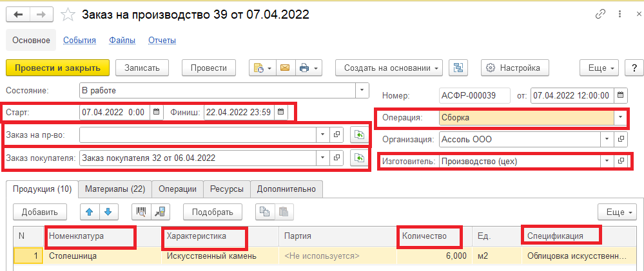644x271 pixels.
Task: Open Настройка settings
Action: point(516,68)
